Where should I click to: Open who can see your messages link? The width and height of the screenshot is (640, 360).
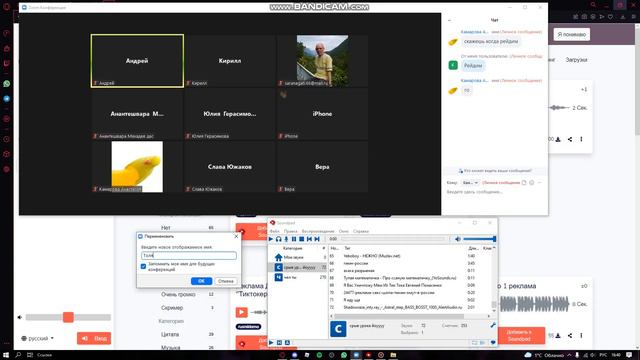(x=495, y=171)
